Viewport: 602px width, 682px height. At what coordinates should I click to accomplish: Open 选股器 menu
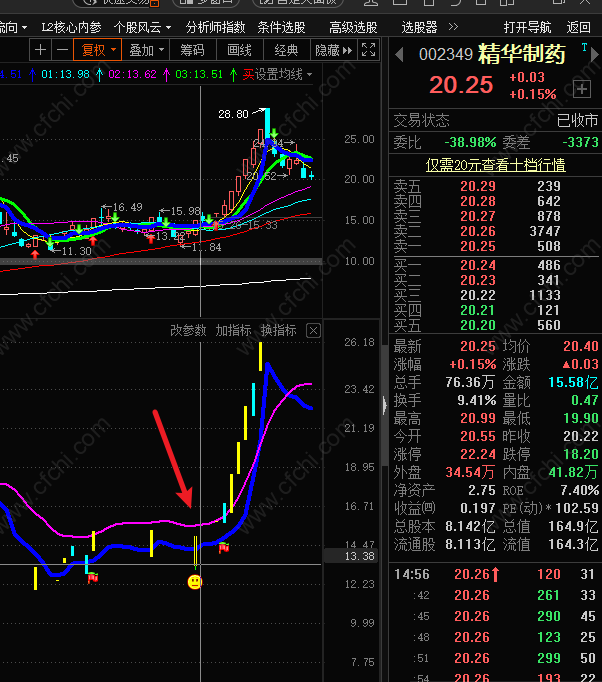(419, 27)
